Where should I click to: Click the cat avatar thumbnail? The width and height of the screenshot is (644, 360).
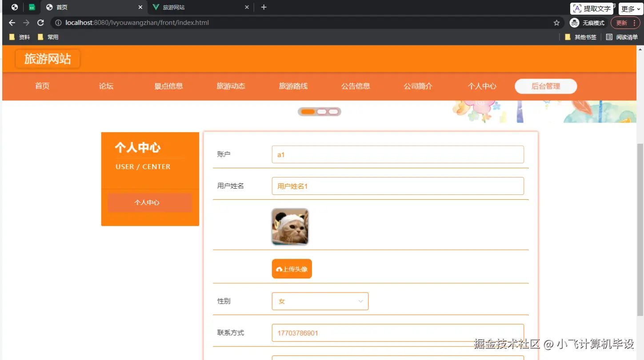[290, 227]
